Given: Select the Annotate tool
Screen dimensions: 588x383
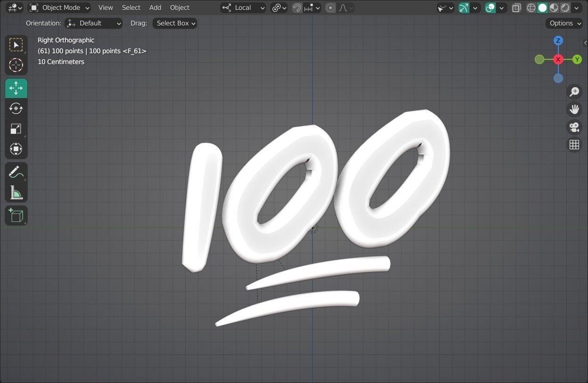Looking at the screenshot, I should 16,172.
